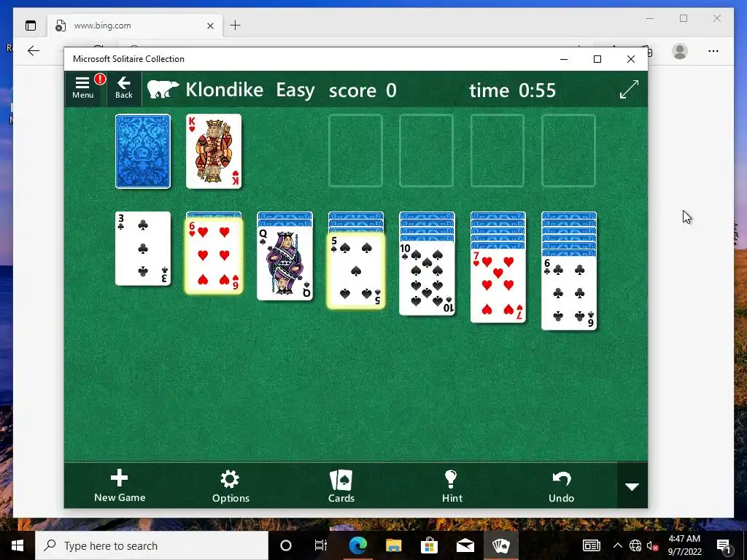Open File Explorer from the taskbar

pyautogui.click(x=393, y=545)
